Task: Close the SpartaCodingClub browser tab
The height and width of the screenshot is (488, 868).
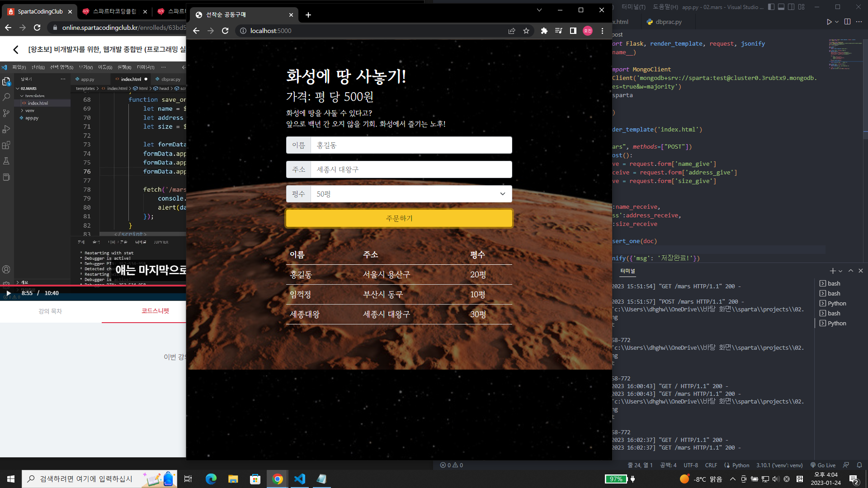Action: [70, 12]
